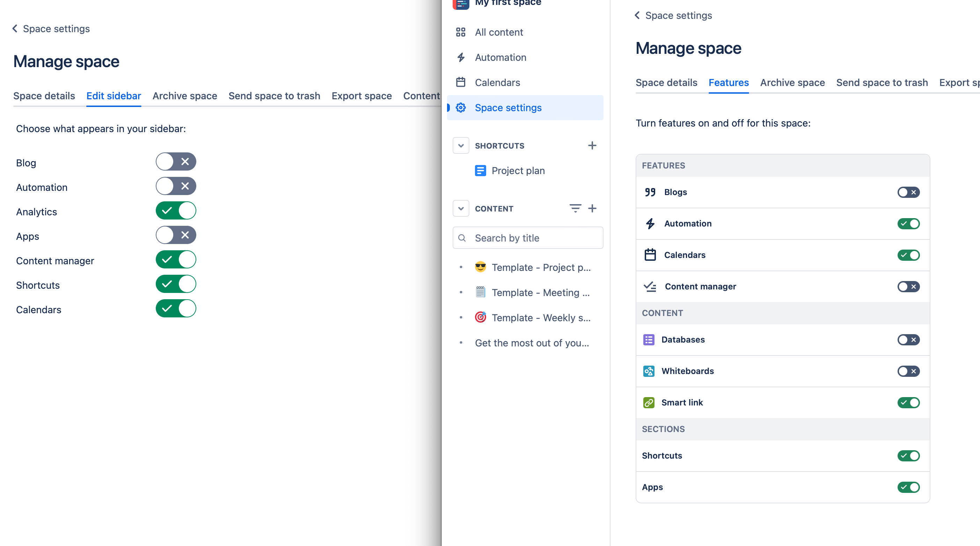The image size is (980, 546).
Task: Collapse the SHORTCUTS section chevron
Action: [x=460, y=145]
